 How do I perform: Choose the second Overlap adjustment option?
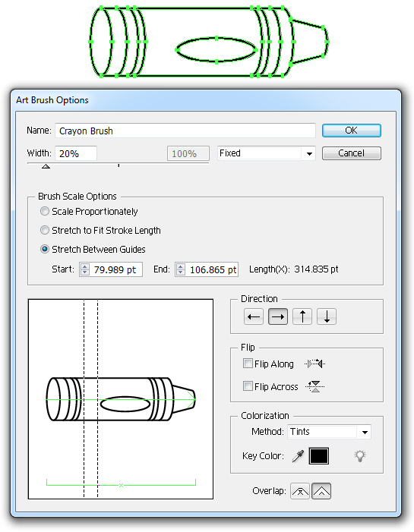pos(321,491)
